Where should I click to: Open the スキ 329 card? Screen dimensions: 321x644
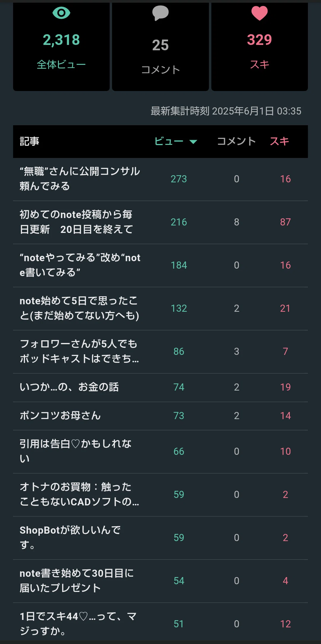click(x=259, y=46)
